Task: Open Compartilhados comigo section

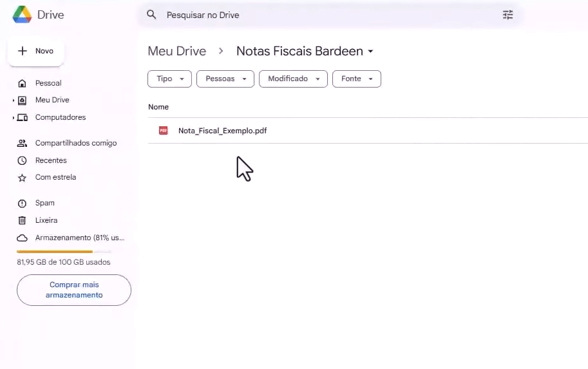Action: 76,143
